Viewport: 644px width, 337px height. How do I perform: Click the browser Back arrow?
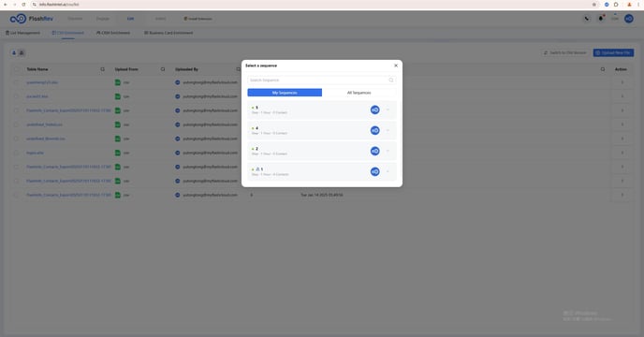point(6,5)
